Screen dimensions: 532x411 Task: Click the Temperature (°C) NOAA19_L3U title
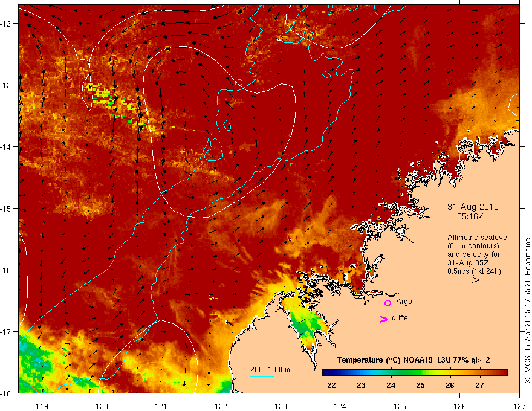[x=414, y=360]
